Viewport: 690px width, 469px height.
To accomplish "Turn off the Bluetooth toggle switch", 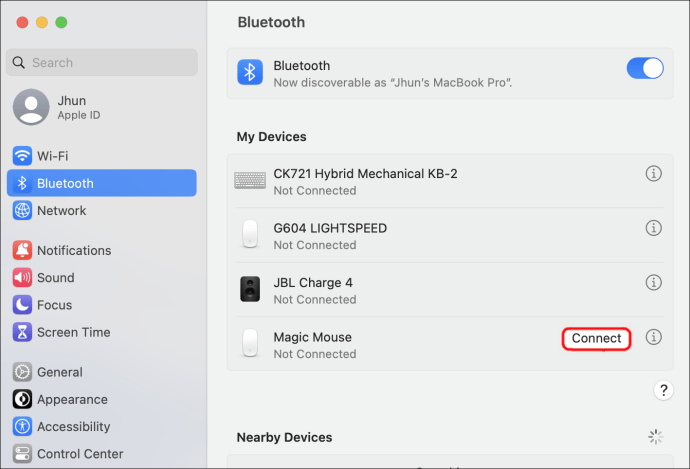I will (x=645, y=68).
